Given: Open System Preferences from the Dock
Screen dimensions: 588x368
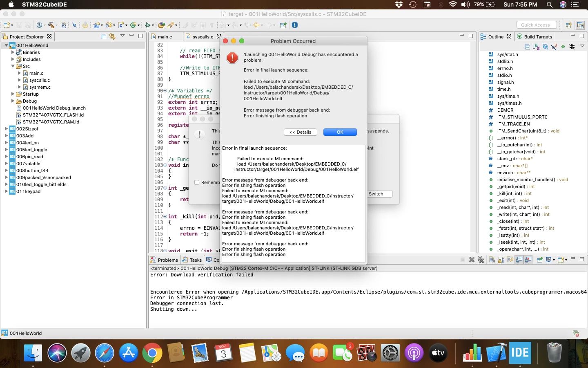Looking at the screenshot, I should 390,353.
